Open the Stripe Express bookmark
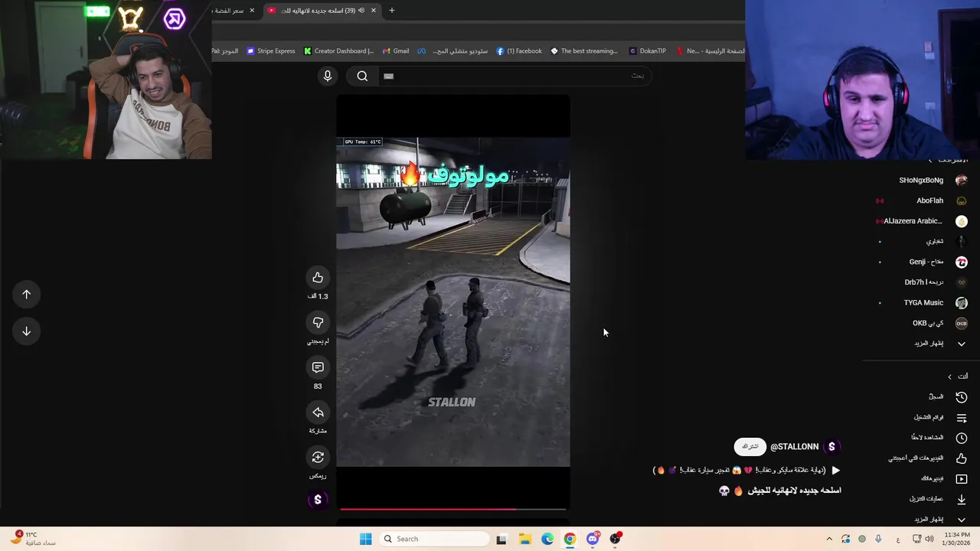This screenshot has width=980, height=551. coord(271,51)
